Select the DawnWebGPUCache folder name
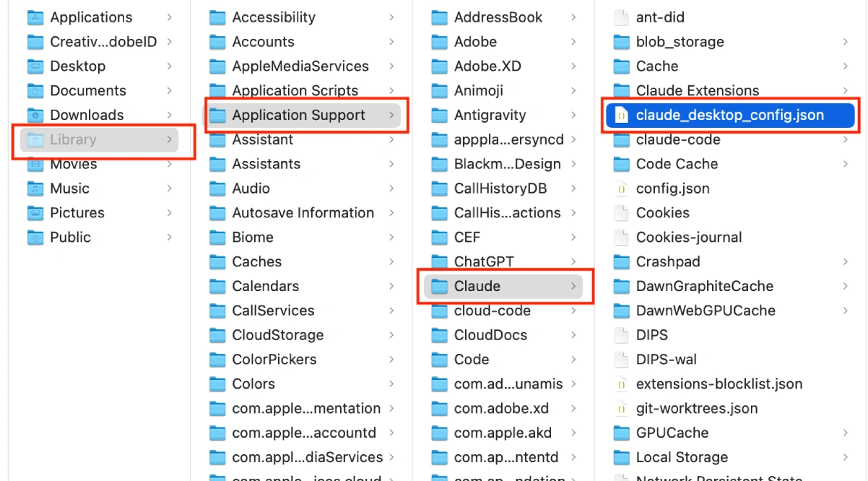 click(x=706, y=311)
